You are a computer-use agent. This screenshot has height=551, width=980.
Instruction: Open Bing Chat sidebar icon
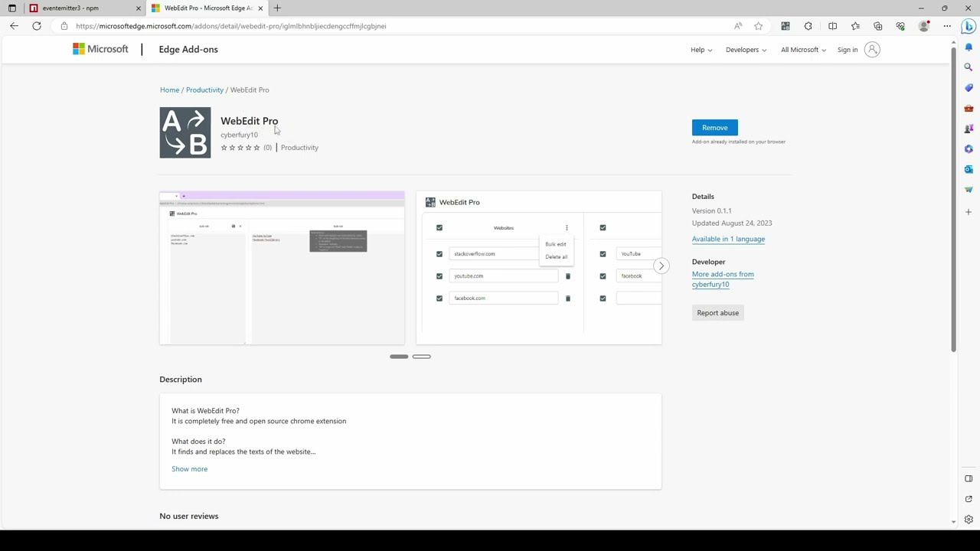[x=969, y=26]
